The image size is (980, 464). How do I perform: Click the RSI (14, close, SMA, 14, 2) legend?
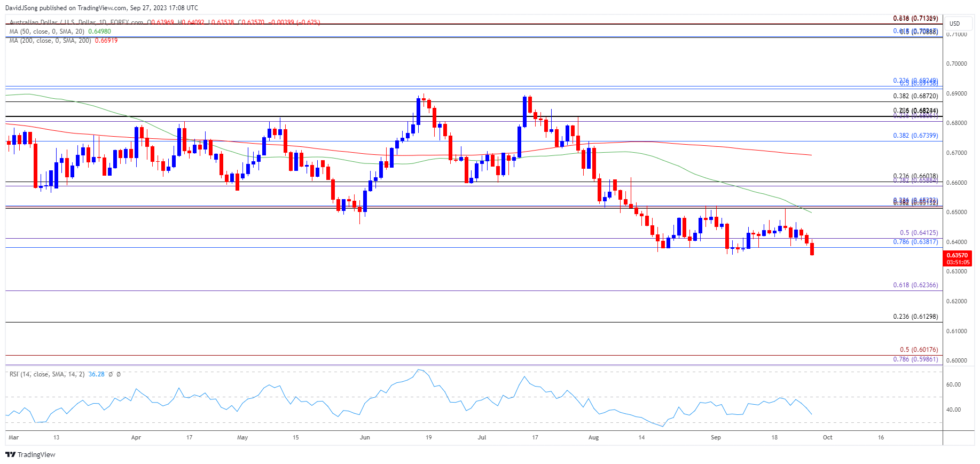click(x=47, y=374)
